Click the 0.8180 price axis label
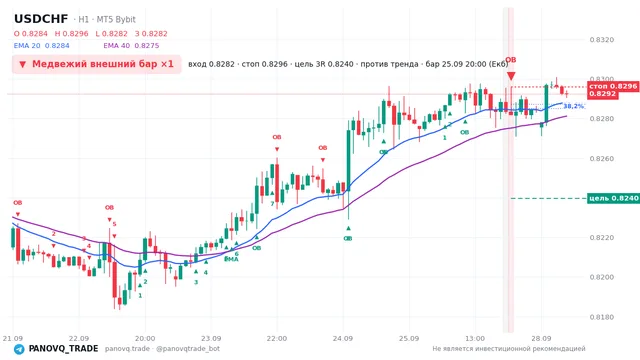 602,317
